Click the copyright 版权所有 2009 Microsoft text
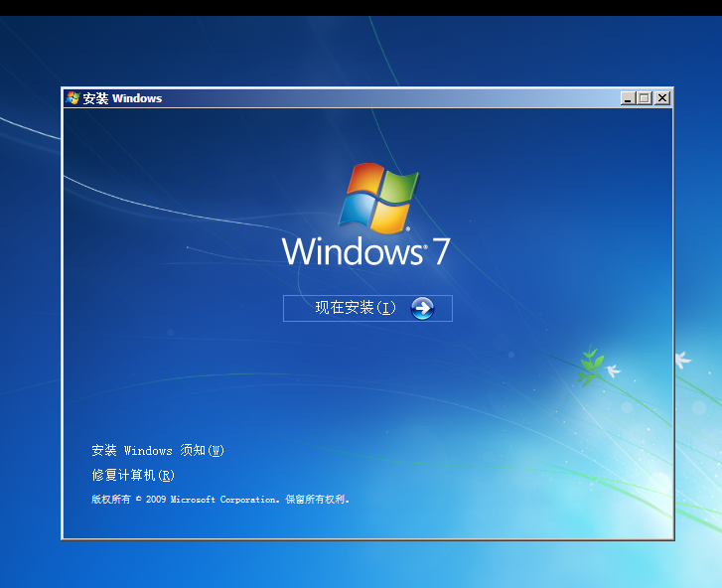This screenshot has height=588, width=722. coord(220,500)
